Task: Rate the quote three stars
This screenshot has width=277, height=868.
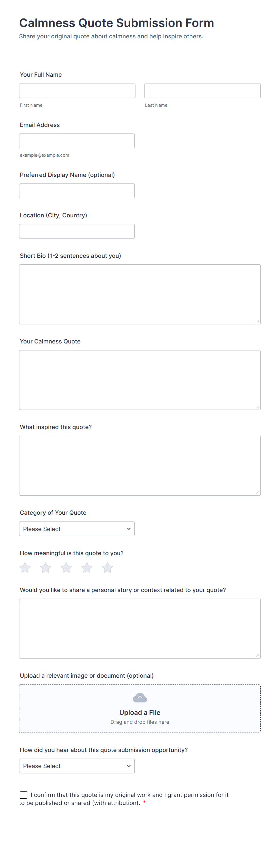Action: 66,568
